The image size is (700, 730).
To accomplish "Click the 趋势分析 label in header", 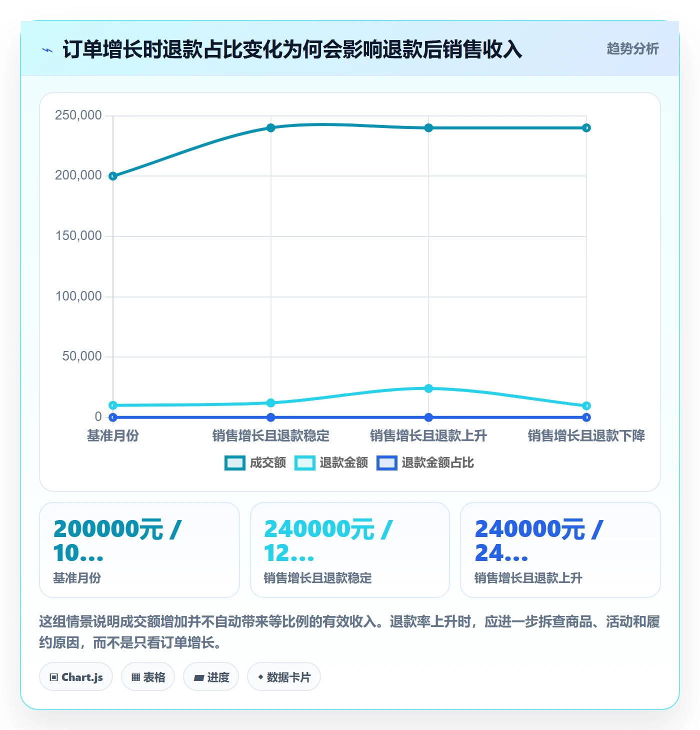I will (632, 49).
